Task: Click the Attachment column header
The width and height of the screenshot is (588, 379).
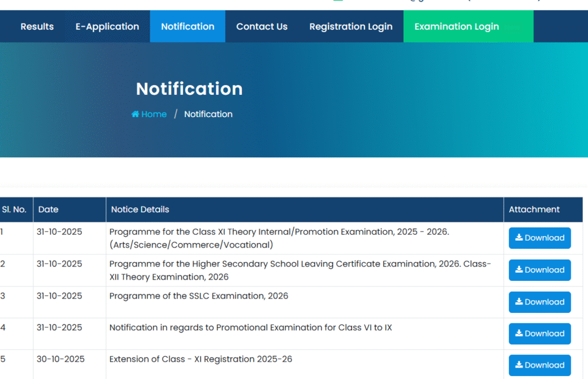Action: pyautogui.click(x=534, y=210)
